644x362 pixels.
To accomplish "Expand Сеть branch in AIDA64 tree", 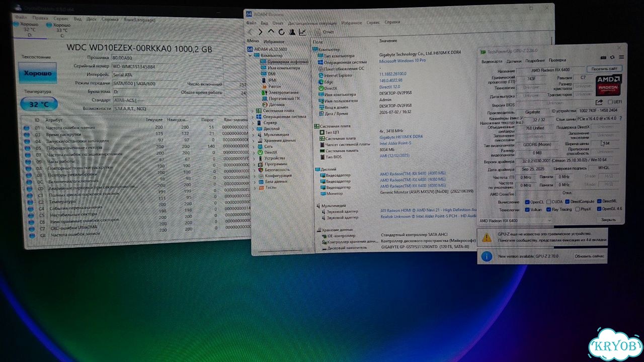I will tap(253, 146).
